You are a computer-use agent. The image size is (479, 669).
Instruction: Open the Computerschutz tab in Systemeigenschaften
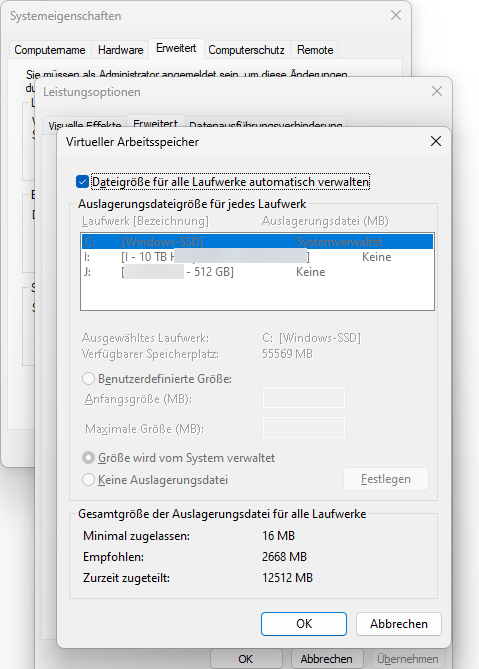tap(247, 50)
